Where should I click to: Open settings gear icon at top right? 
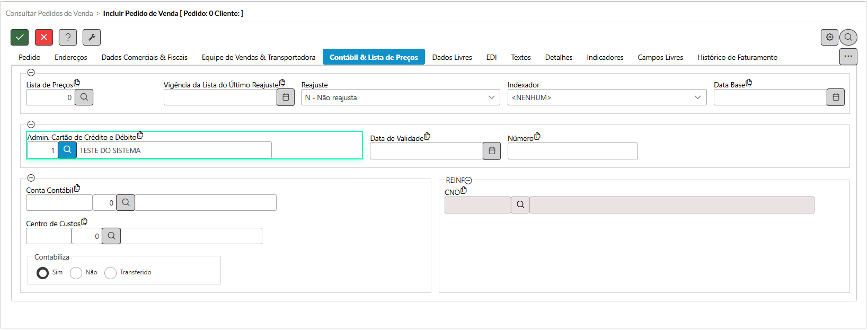(x=829, y=37)
